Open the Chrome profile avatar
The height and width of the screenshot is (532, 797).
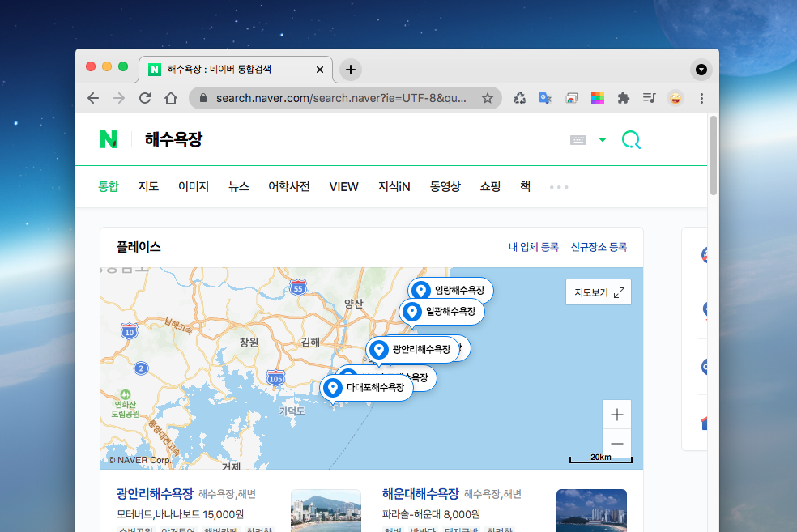(x=676, y=98)
